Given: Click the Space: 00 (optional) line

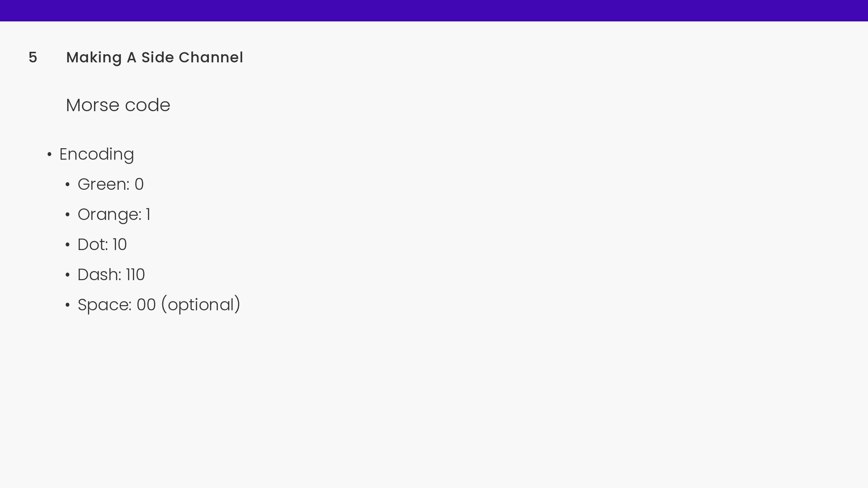Looking at the screenshot, I should click(159, 305).
